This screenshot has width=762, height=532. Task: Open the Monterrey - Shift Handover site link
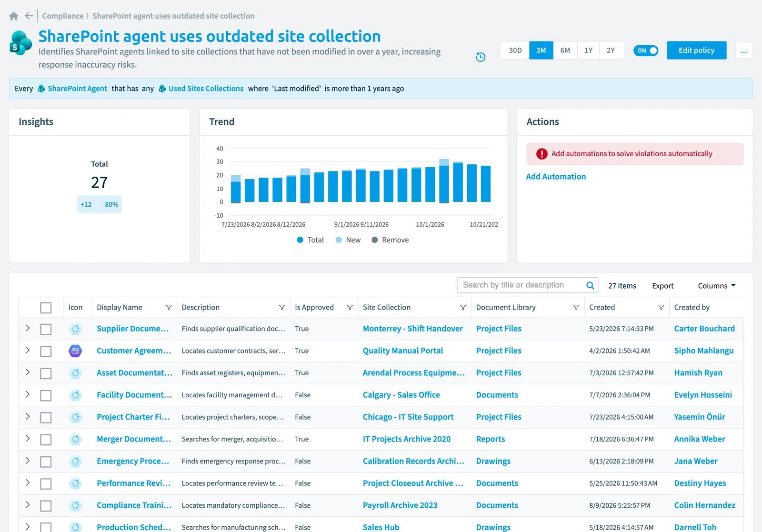(x=412, y=329)
